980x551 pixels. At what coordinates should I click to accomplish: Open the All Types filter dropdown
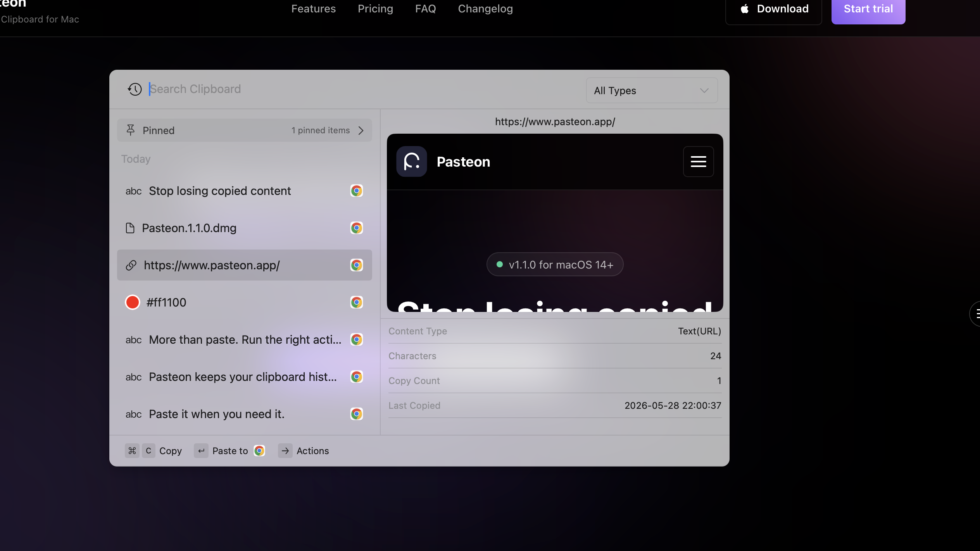652,90
